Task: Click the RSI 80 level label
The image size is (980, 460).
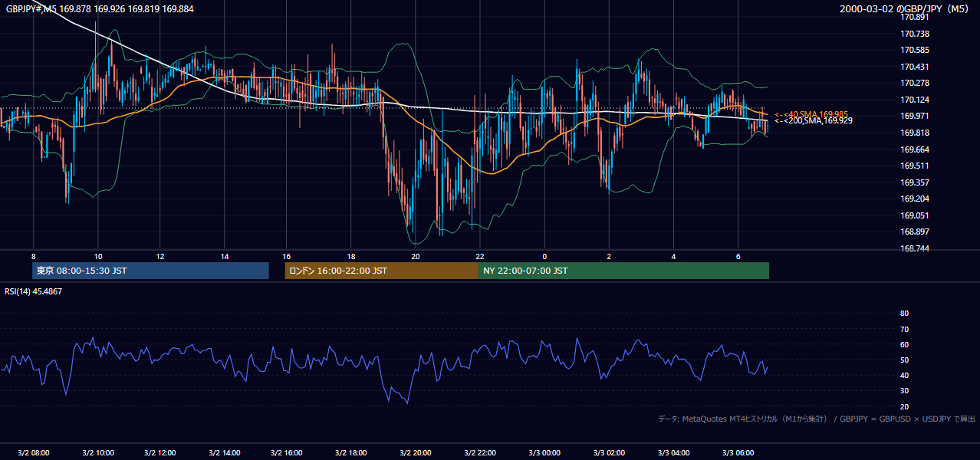Action: (904, 314)
